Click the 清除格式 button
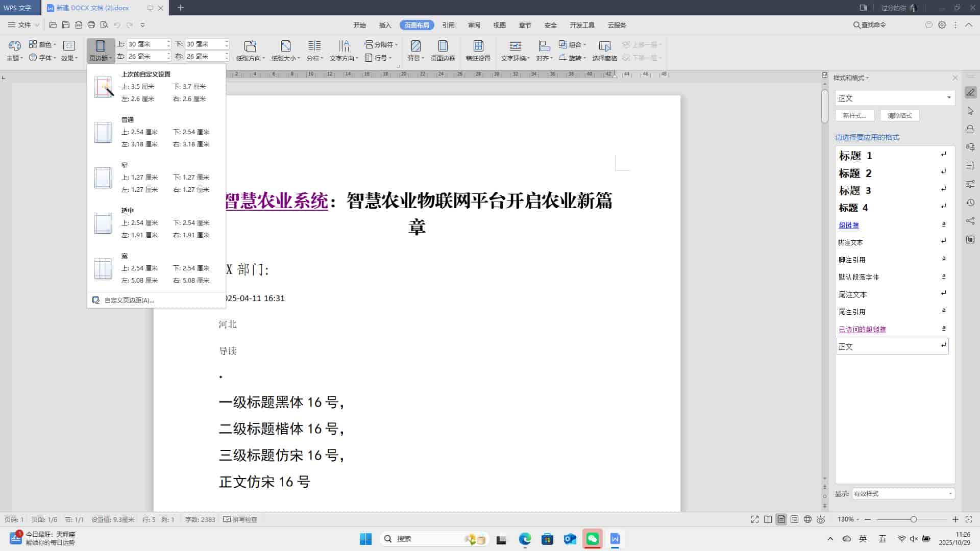 point(899,116)
